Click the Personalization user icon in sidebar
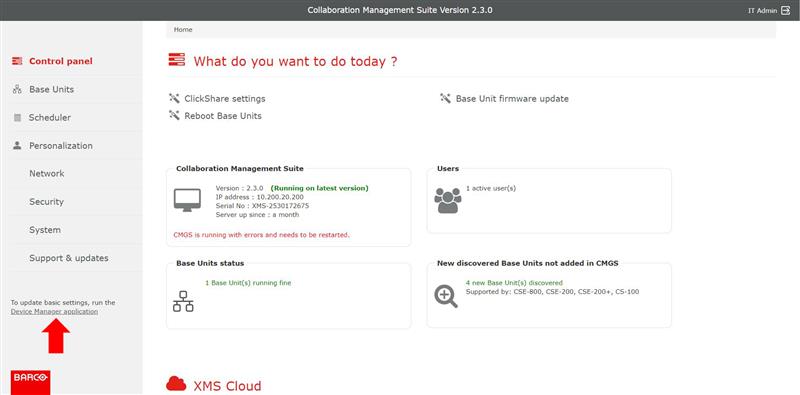This screenshot has width=800, height=395. 17,145
